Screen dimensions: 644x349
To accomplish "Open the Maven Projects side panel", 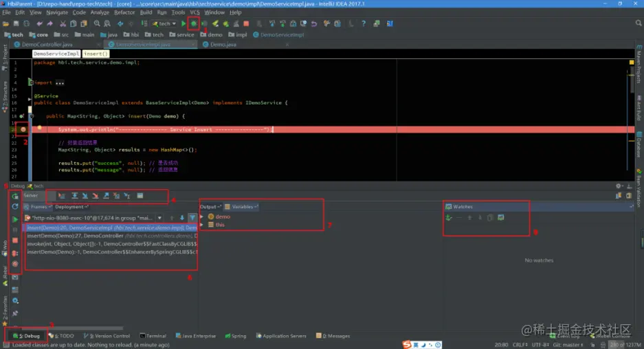I will (639, 65).
